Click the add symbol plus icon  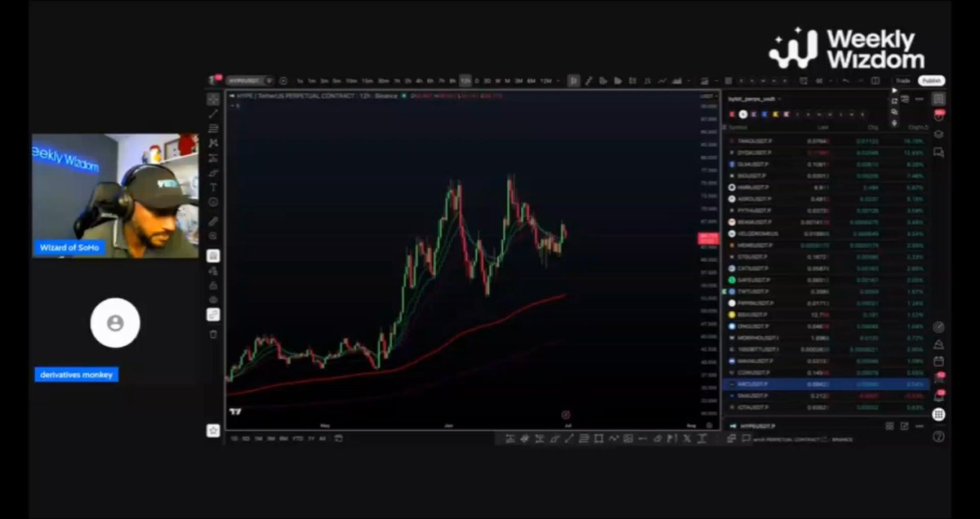click(x=283, y=81)
